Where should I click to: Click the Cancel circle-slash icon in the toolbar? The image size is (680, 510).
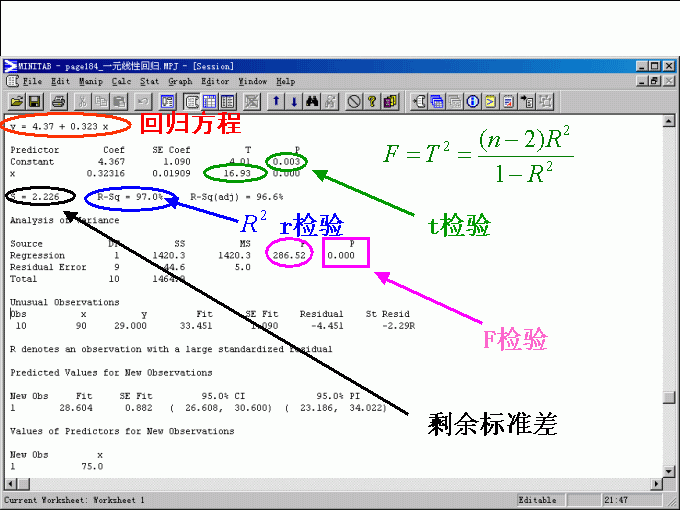pyautogui.click(x=353, y=101)
